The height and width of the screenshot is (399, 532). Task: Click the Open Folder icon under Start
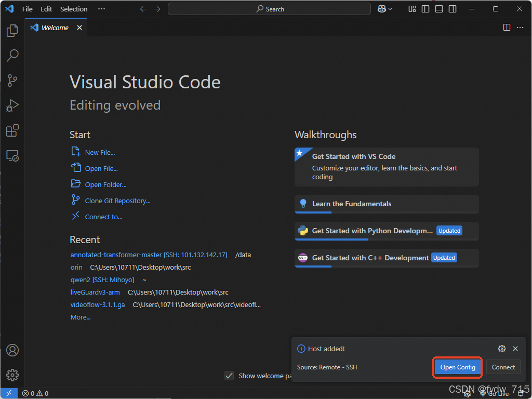[76, 183]
